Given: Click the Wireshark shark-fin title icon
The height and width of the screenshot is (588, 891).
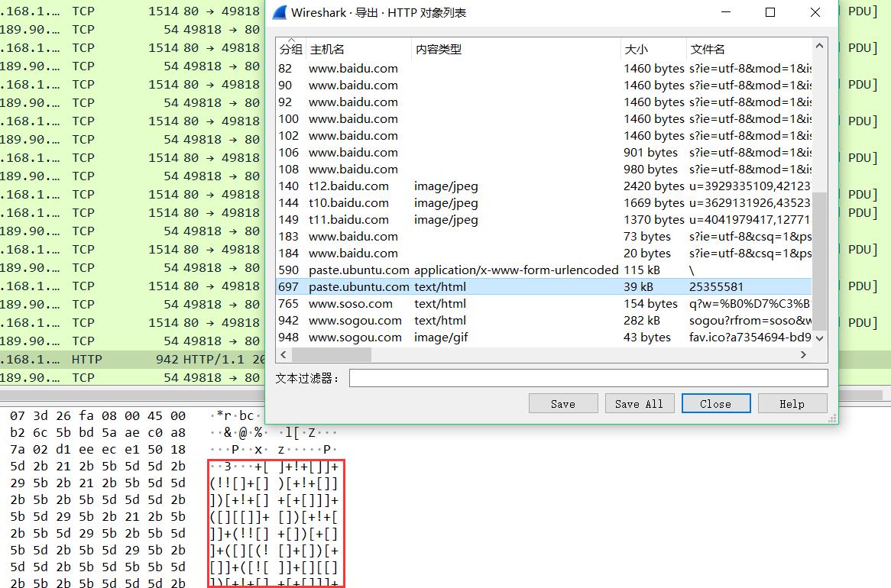Looking at the screenshot, I should (280, 12).
